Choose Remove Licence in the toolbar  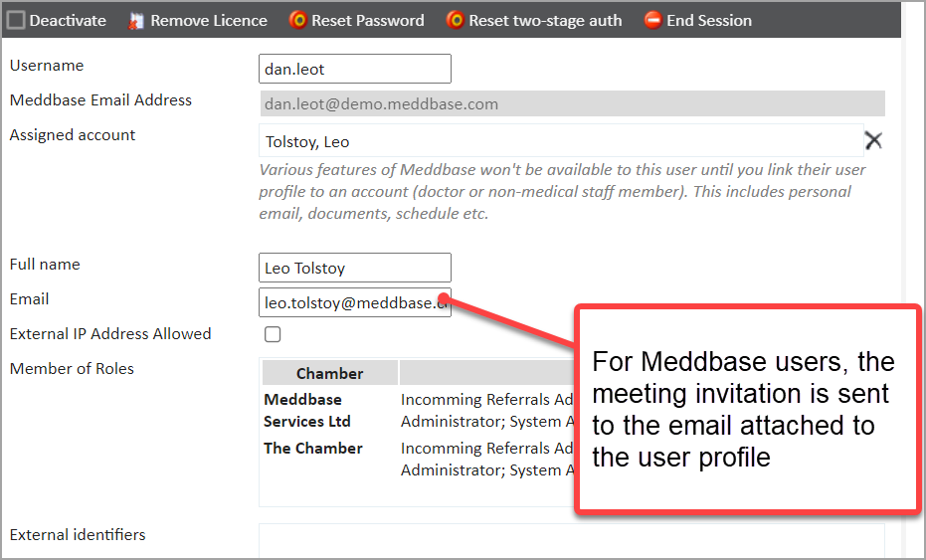[x=208, y=20]
